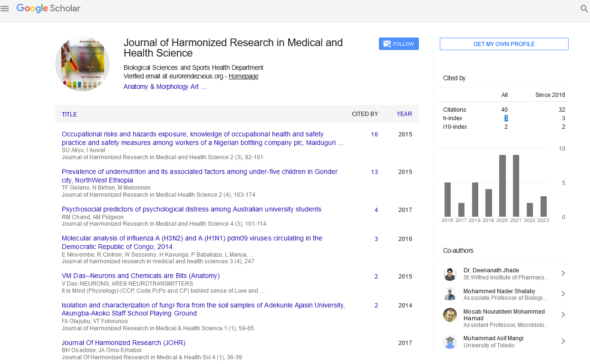This screenshot has width=590, height=364.
Task: Open the 16 citations count link
Action: (x=374, y=134)
